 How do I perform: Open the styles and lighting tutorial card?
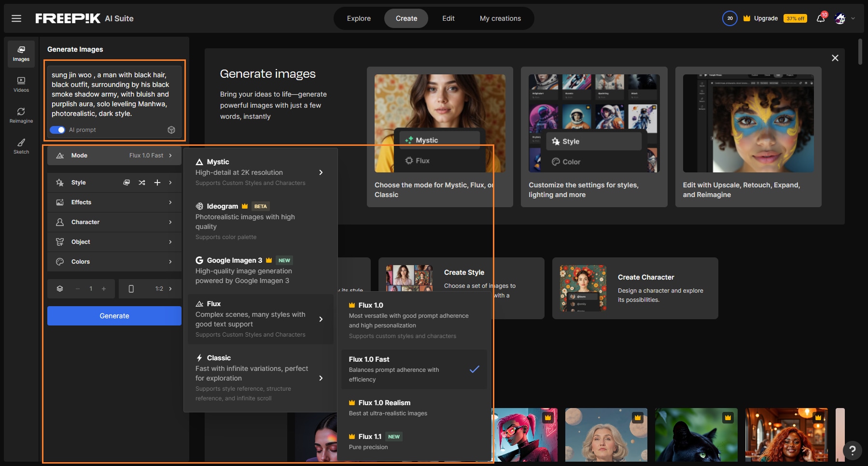[594, 137]
